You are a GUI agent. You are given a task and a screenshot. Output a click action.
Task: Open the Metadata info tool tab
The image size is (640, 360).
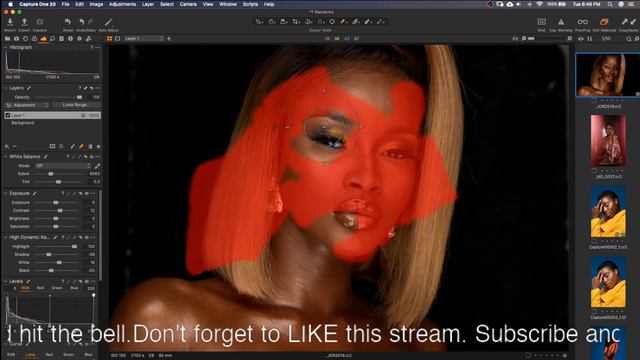(70, 39)
